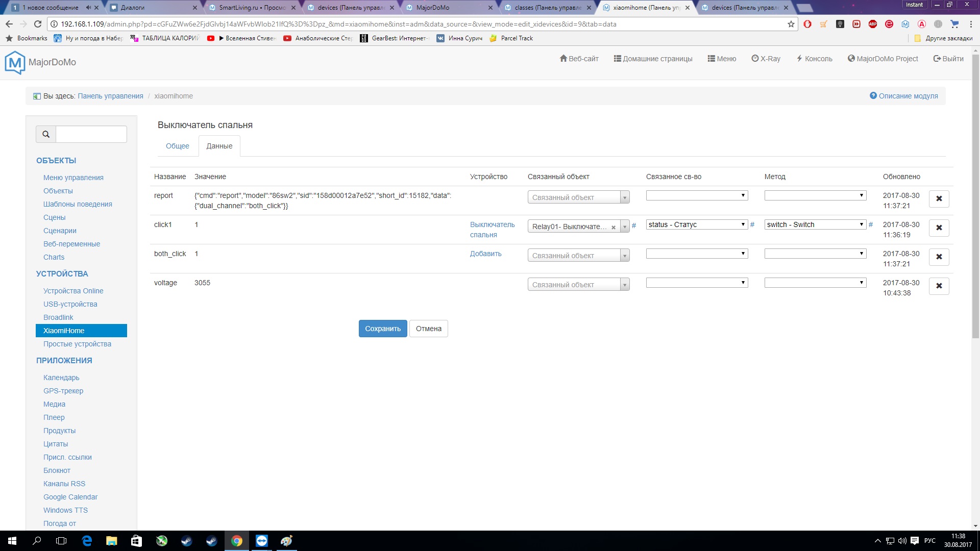Reload the page in the browser toolbar
Viewport: 980px width, 551px height.
point(38,24)
